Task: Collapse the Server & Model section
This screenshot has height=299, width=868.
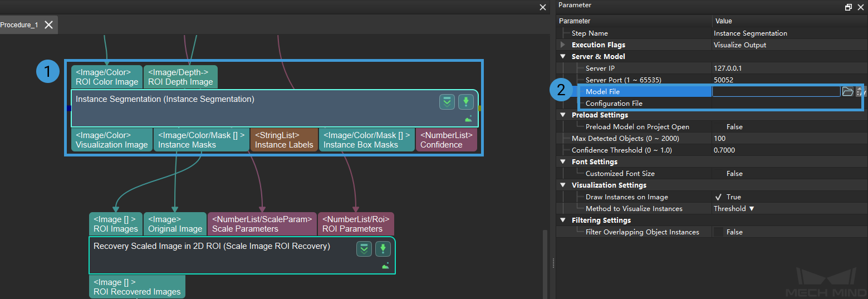Action: point(563,57)
